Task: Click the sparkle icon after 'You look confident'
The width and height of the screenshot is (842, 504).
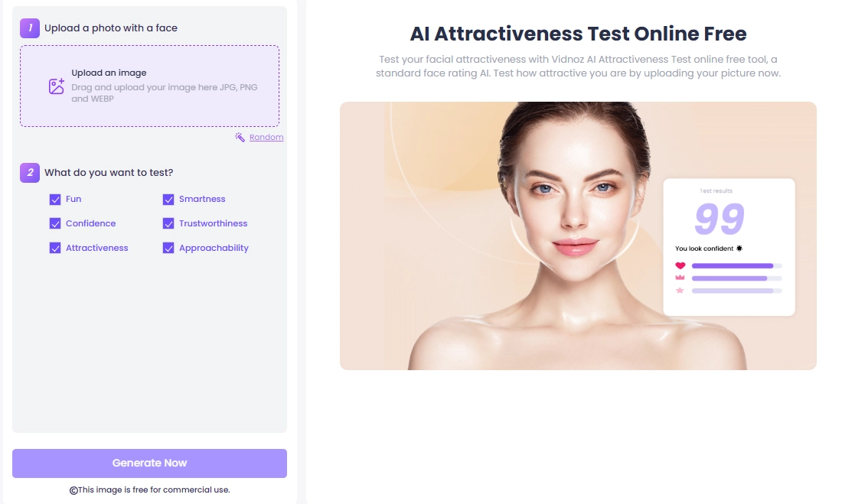Action: coord(739,249)
